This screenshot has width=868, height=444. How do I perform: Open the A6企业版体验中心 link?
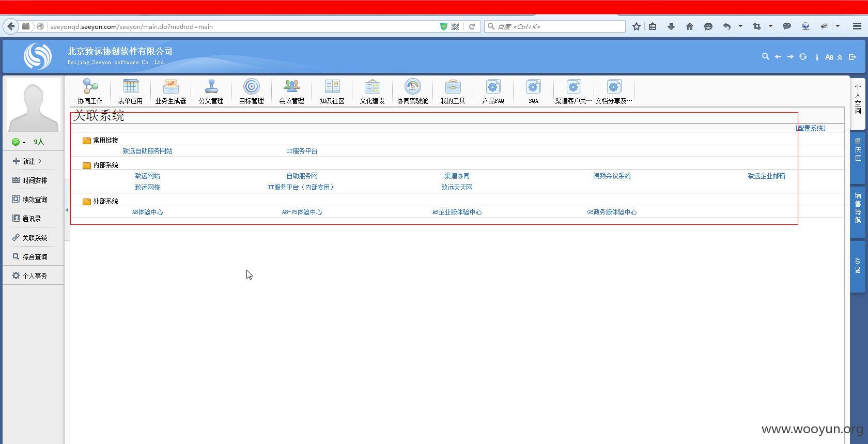457,212
